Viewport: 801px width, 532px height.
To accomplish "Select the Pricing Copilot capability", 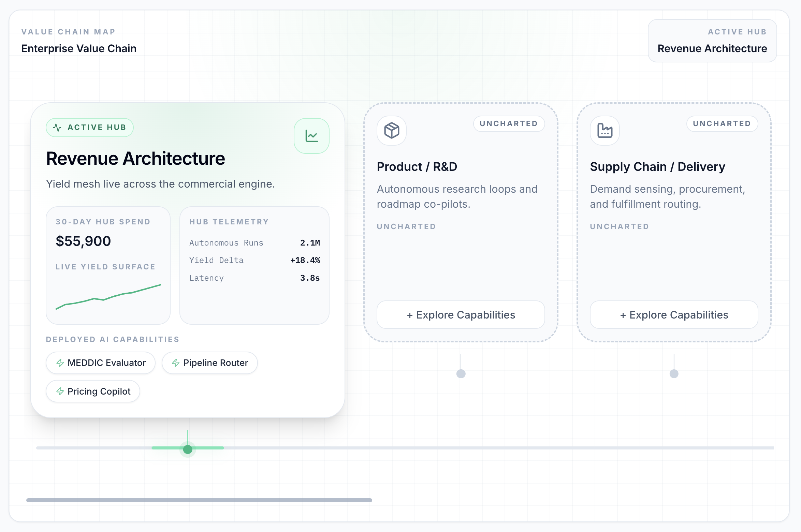I will pos(93,391).
